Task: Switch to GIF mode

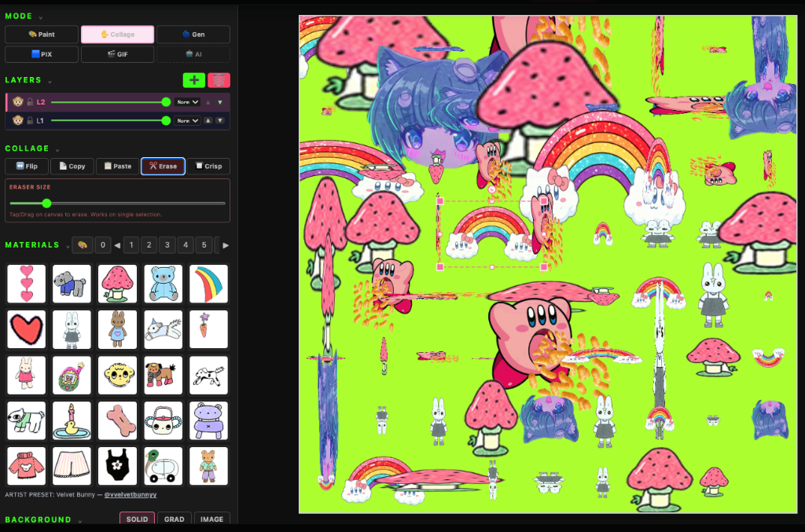Action: click(117, 54)
